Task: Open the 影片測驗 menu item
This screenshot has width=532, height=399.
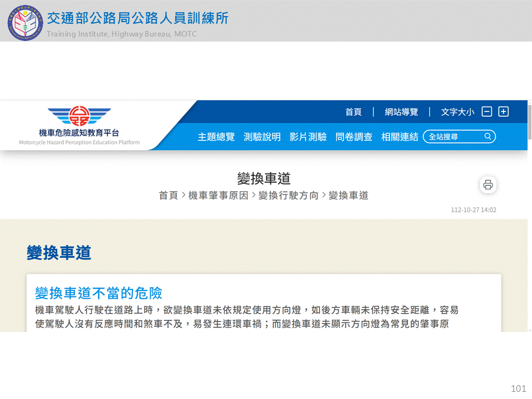Action: tap(308, 137)
